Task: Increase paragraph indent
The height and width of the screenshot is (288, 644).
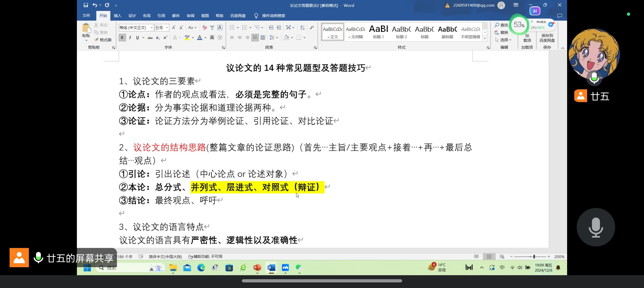Action: click(x=279, y=27)
